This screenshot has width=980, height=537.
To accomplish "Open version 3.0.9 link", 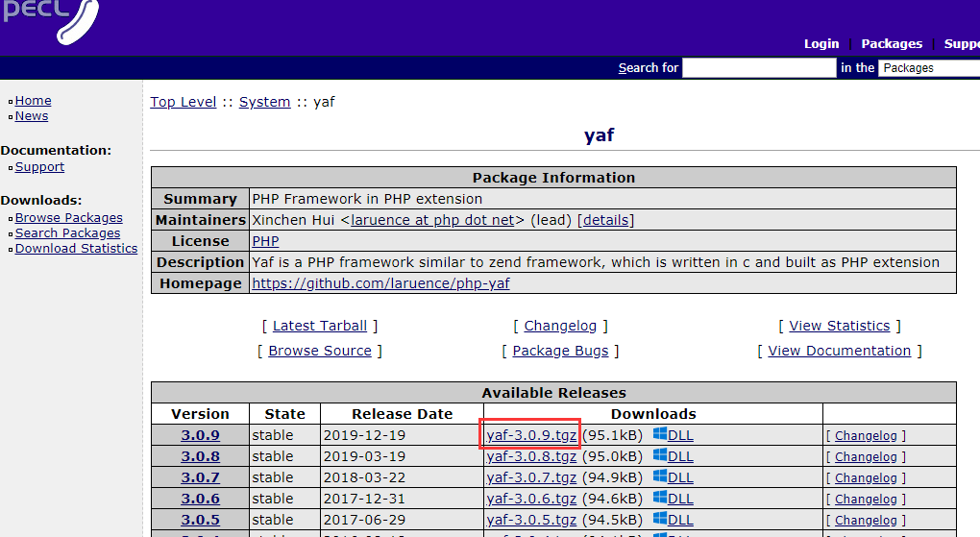I will click(200, 435).
